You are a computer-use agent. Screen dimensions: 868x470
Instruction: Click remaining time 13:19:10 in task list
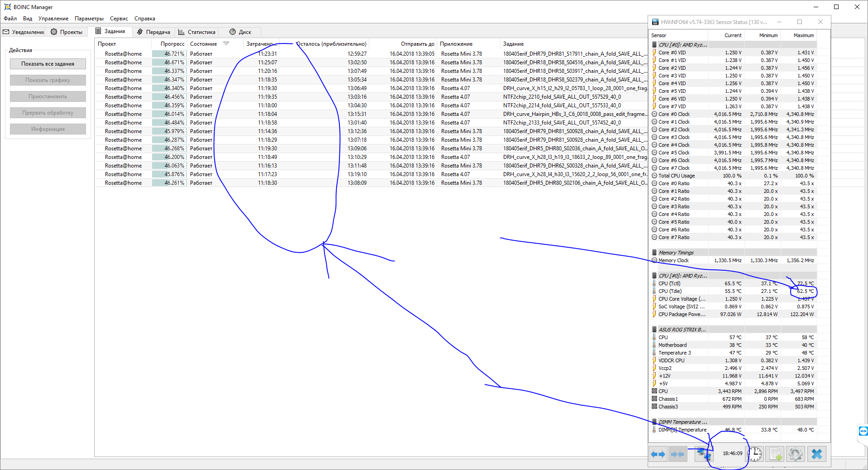357,174
